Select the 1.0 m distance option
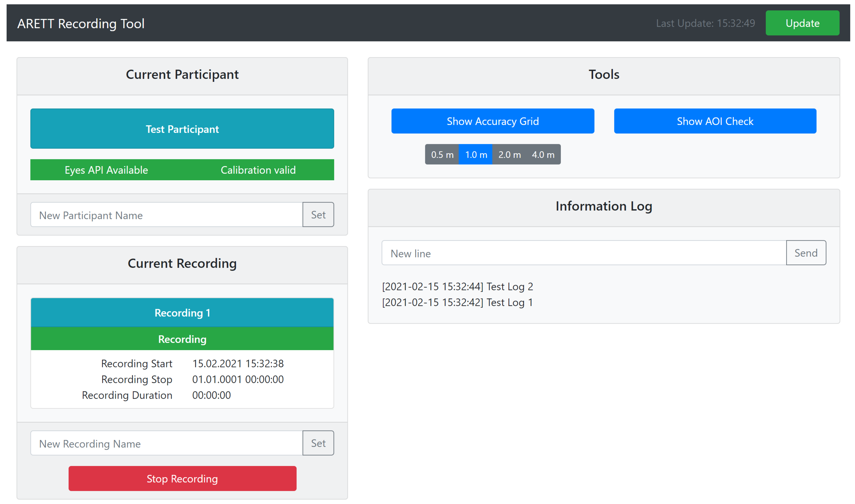 click(x=476, y=155)
